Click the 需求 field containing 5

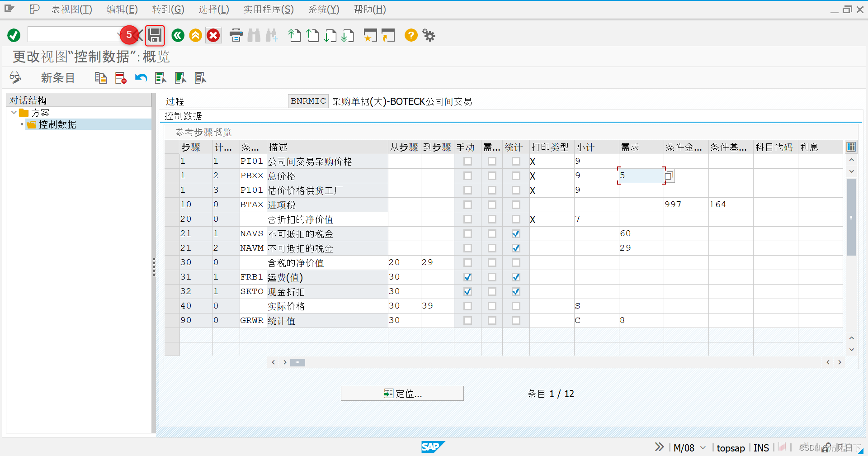tap(641, 176)
